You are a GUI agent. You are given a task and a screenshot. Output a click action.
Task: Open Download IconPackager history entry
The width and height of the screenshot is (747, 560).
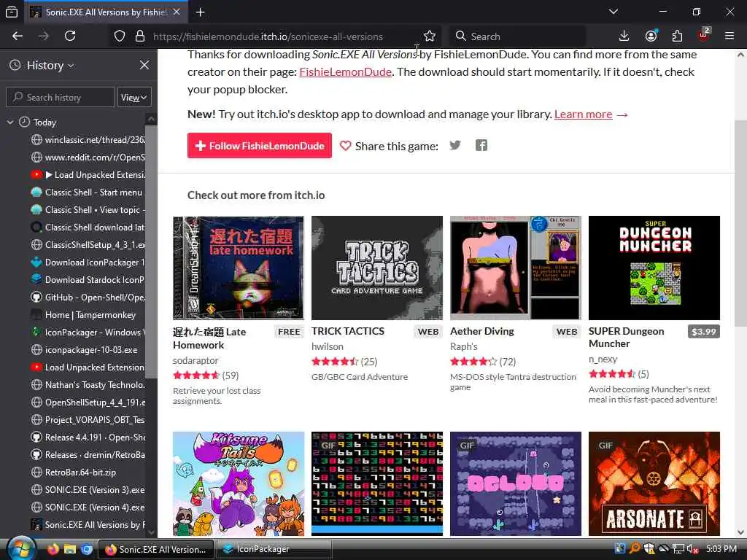[x=88, y=262]
